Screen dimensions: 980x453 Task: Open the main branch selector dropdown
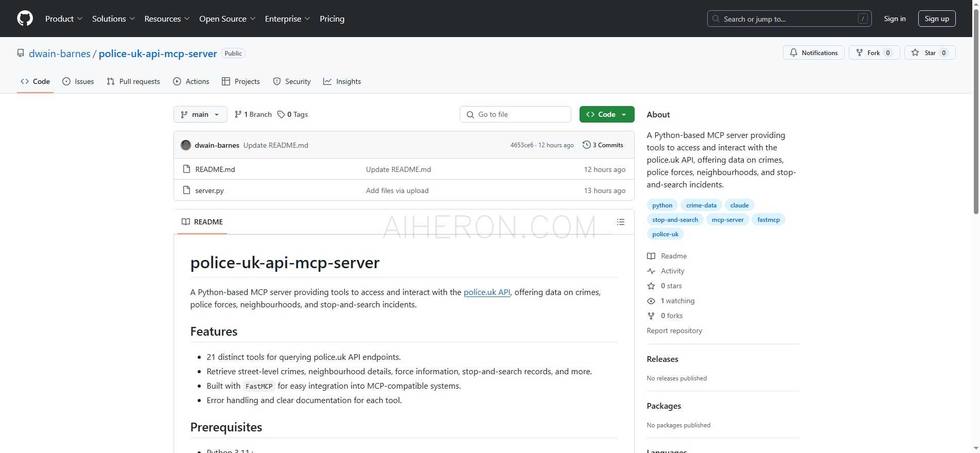200,114
